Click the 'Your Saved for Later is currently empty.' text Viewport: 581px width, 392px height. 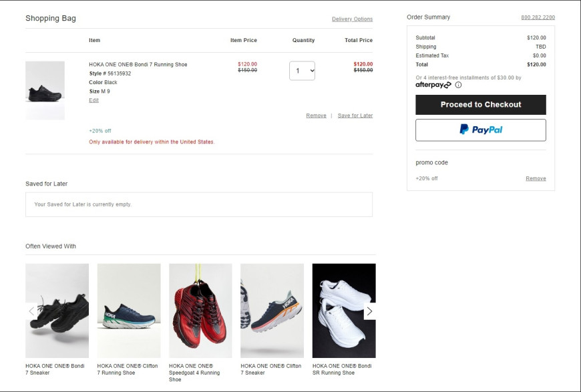coord(83,204)
